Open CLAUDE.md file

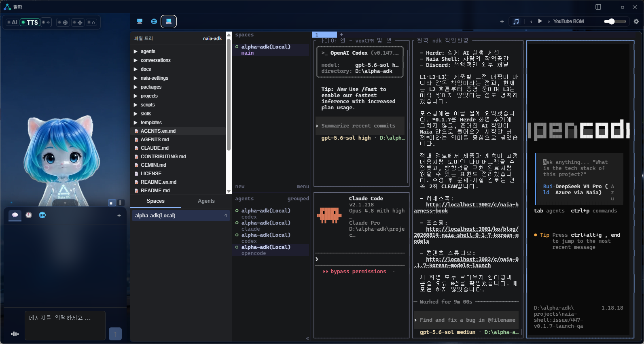(x=178, y=148)
